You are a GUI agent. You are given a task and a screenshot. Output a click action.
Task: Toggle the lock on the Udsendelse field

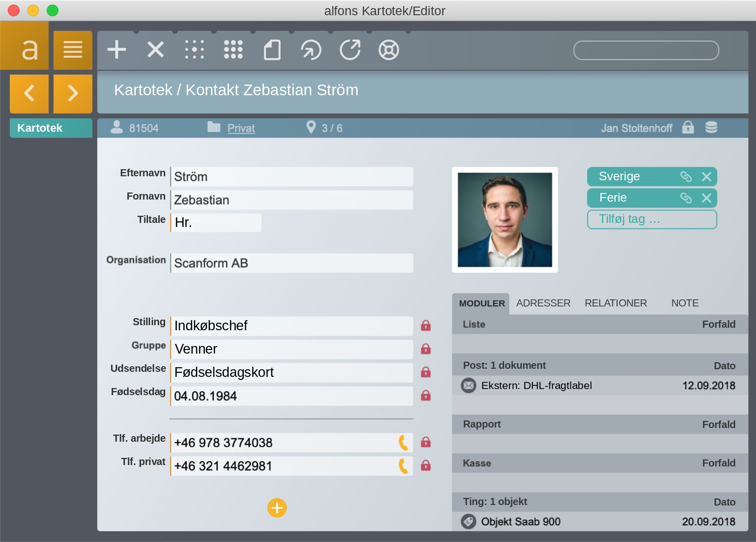426,372
